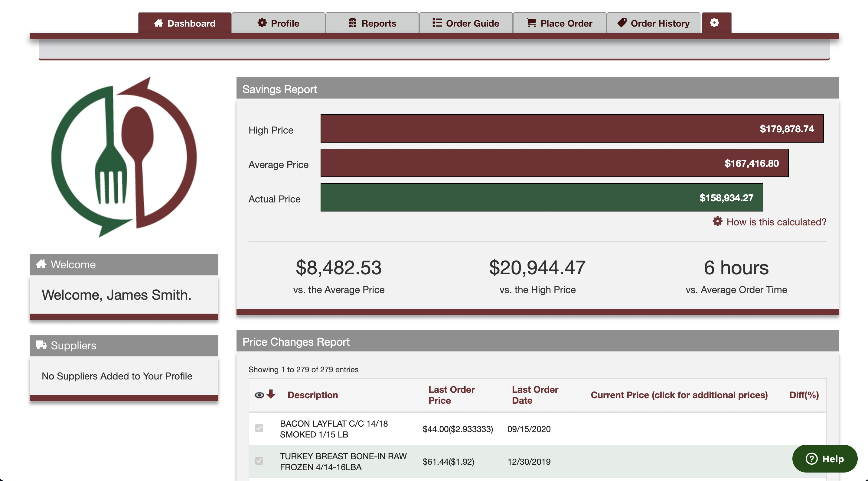Open the Help button
Image resolution: width=868 pixels, height=481 pixels.
click(x=824, y=458)
